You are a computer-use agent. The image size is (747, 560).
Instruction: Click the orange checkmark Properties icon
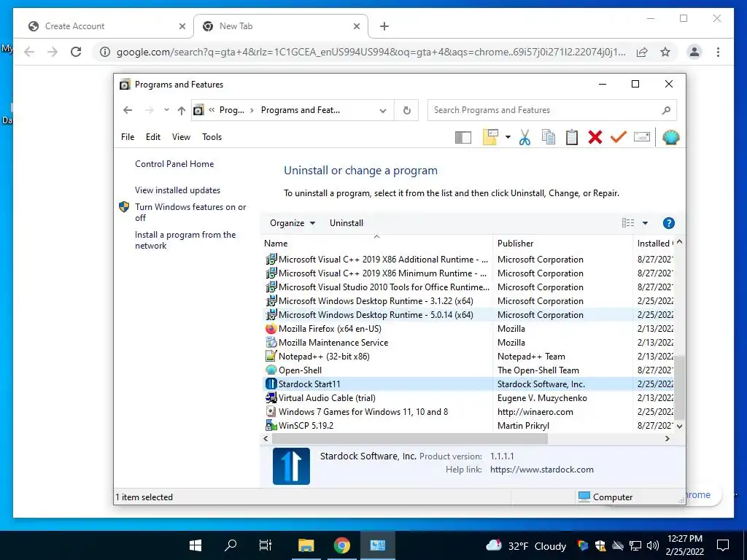click(x=619, y=137)
